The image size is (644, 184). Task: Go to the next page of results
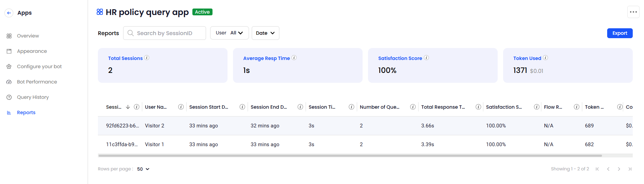(619, 169)
